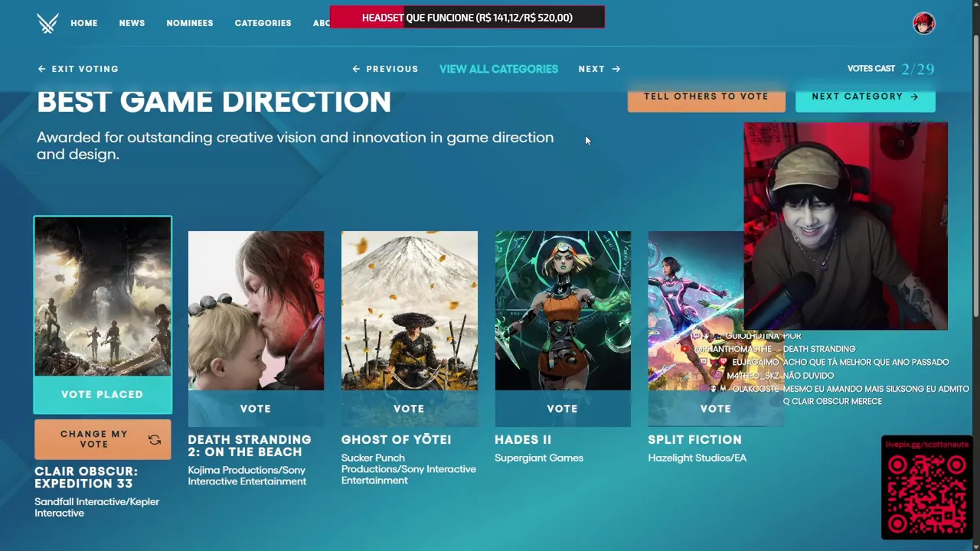Image resolution: width=980 pixels, height=551 pixels.
Task: Click View All Categories link
Action: point(498,69)
